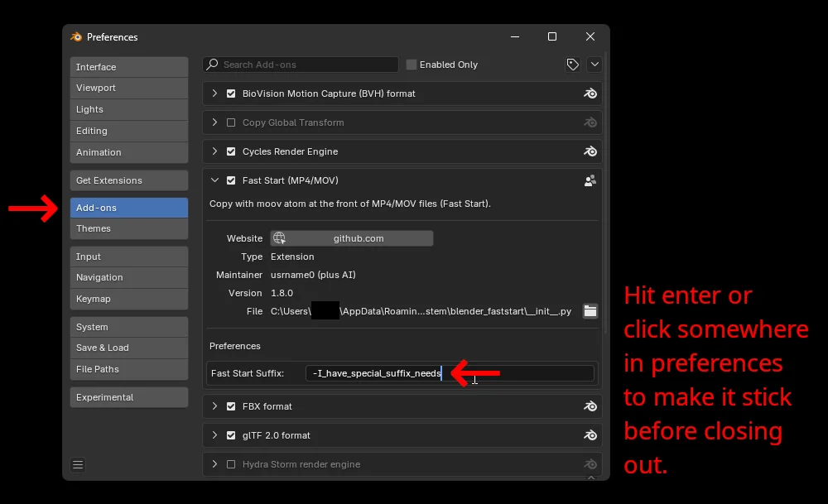828x504 pixels.
Task: Expand Copy Global Transform details
Action: (x=214, y=122)
